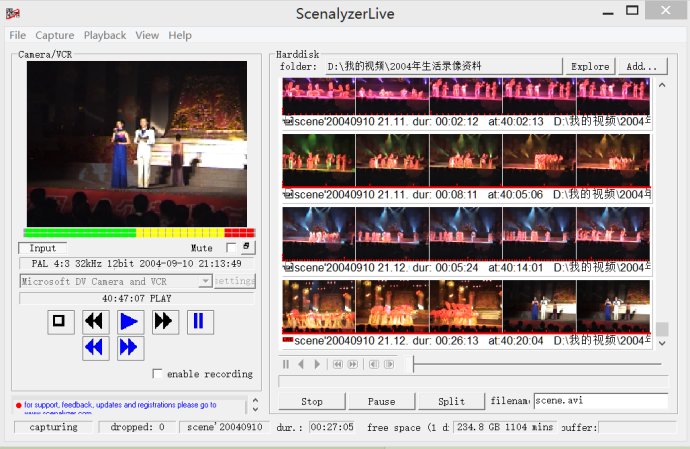Click the 'capturing' status bar entry
Viewport: 690px width, 449px height.
(x=54, y=427)
